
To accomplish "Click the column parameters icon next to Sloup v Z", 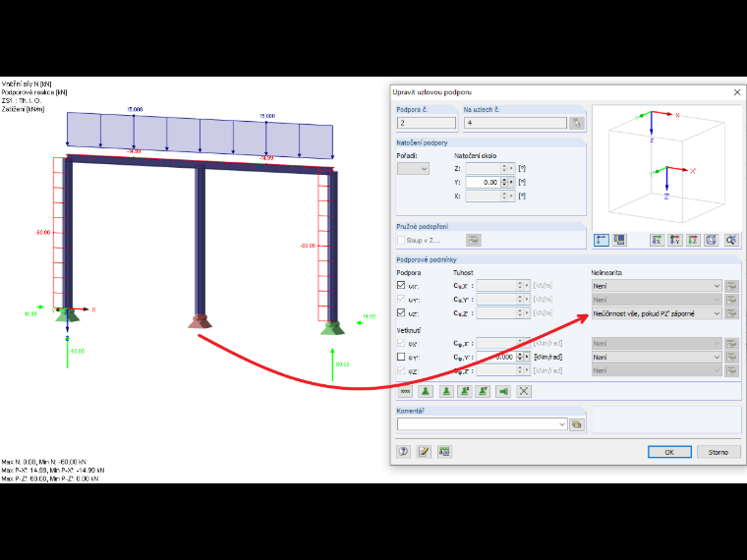I will (474, 240).
